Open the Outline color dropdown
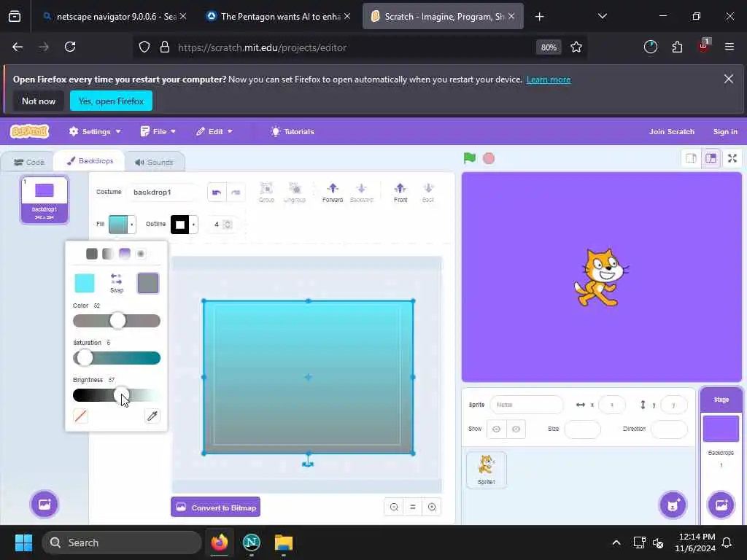The height and width of the screenshot is (560, 747). click(185, 225)
